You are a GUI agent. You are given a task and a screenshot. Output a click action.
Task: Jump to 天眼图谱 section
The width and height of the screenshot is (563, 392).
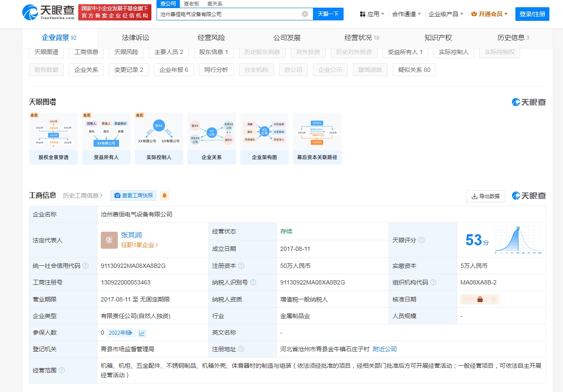(46, 52)
